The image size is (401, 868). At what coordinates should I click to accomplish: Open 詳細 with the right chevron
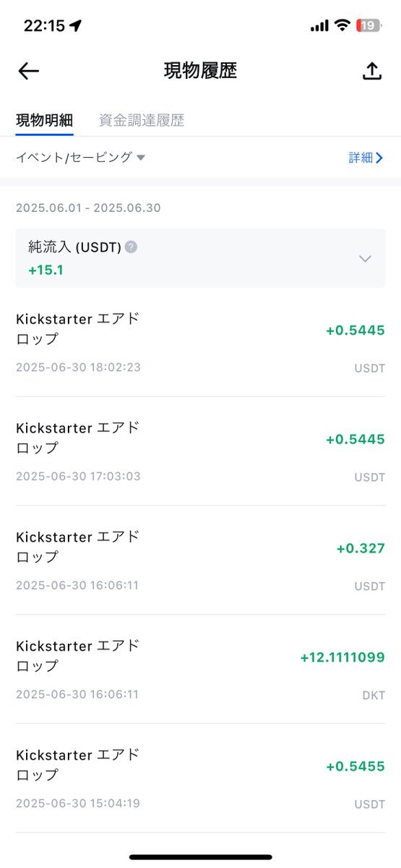[x=366, y=158]
